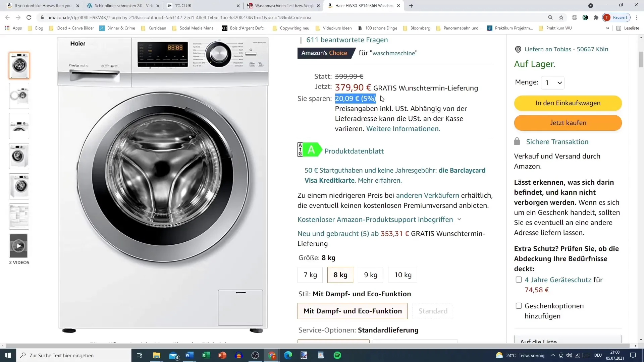Choose the Standard style option
The height and width of the screenshot is (362, 644).
[433, 311]
